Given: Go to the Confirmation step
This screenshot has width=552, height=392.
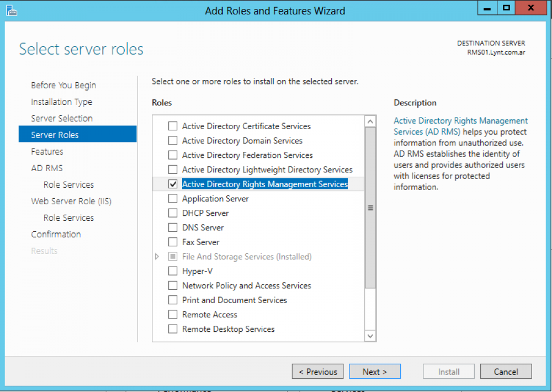Looking at the screenshot, I should point(56,234).
